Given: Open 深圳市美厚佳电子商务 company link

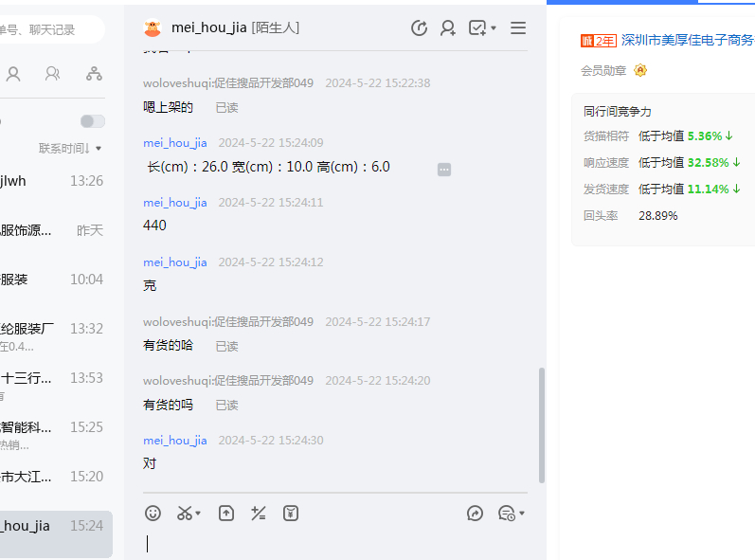Looking at the screenshot, I should tap(688, 40).
